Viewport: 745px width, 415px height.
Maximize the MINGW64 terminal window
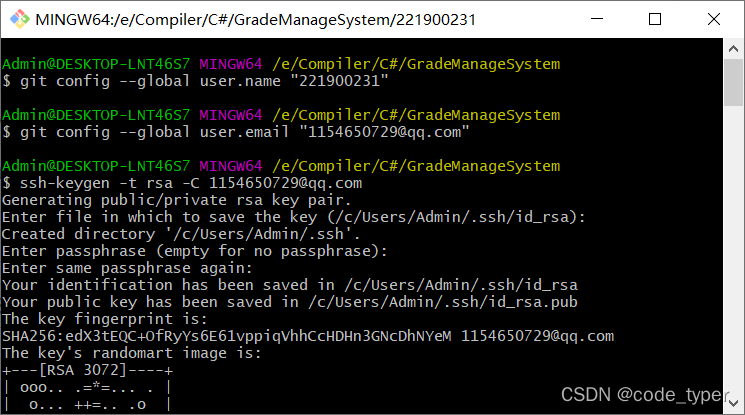click(x=655, y=19)
